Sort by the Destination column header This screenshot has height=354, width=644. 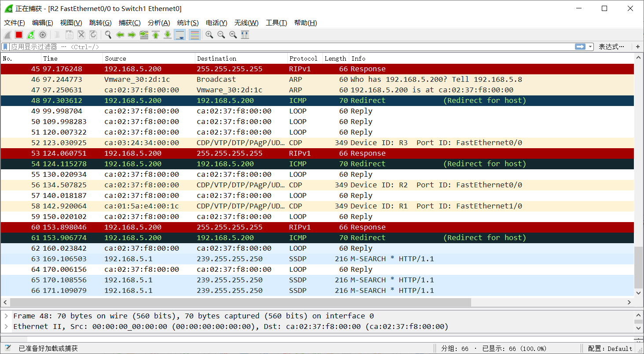tap(241, 58)
